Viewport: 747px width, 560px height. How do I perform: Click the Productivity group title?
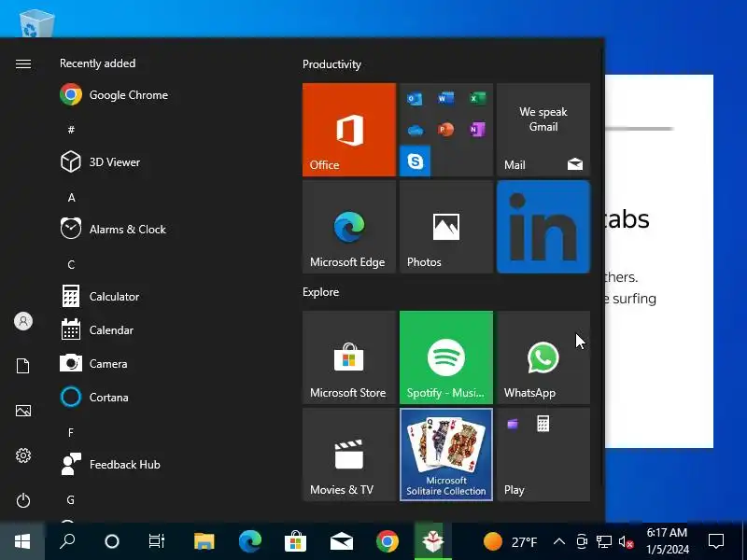(x=331, y=64)
